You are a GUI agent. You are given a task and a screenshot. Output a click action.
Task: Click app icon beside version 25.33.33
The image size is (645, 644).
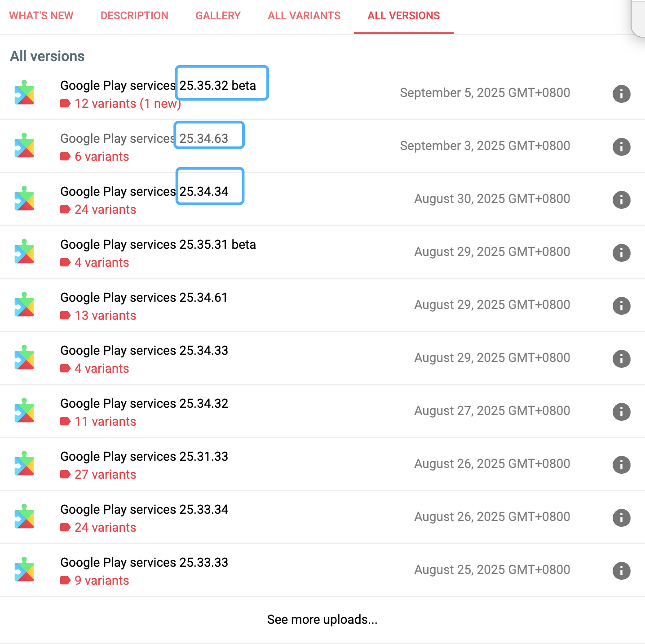coord(24,569)
